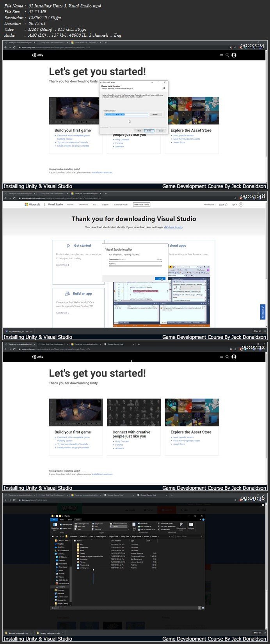
Task: Toggle the File name extensions checkbox
Action: point(167,526)
